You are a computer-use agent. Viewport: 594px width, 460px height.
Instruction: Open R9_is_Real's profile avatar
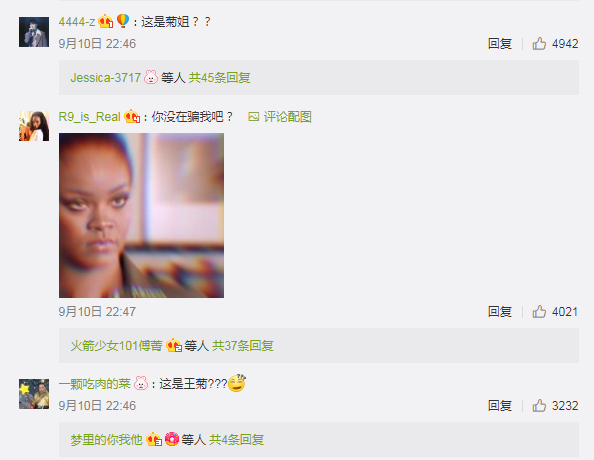click(34, 126)
